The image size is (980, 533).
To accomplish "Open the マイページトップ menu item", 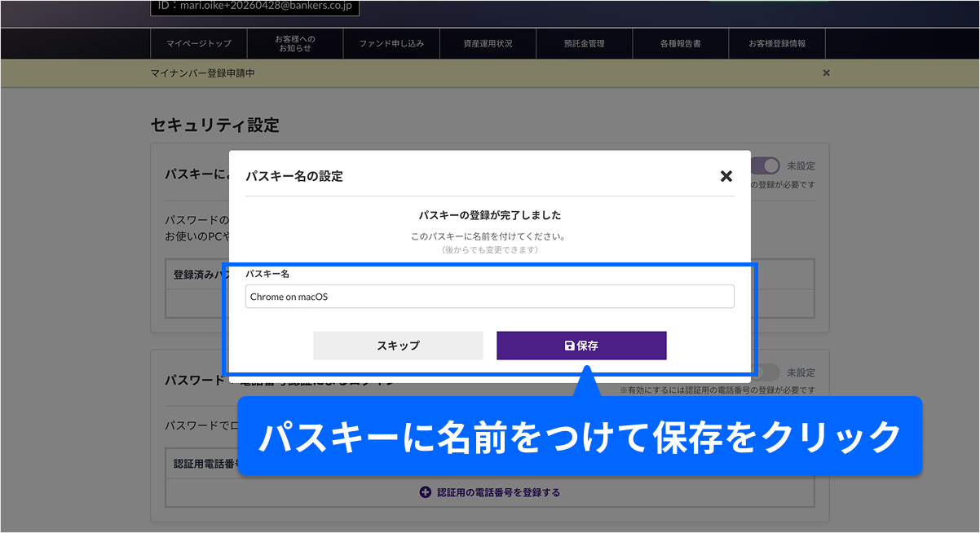I will click(199, 43).
